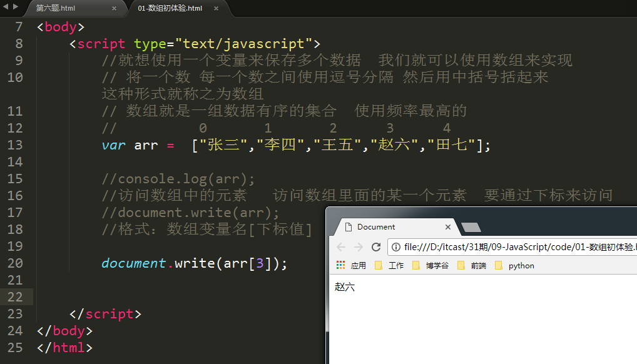Click the closing body tag on line 24

point(64,331)
